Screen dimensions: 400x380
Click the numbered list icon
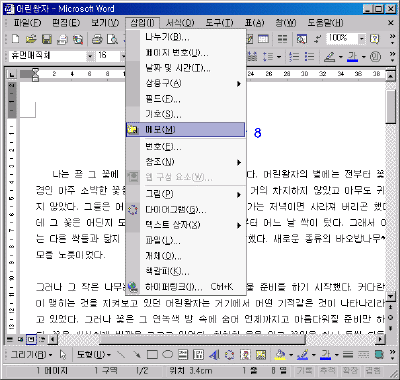point(294,56)
